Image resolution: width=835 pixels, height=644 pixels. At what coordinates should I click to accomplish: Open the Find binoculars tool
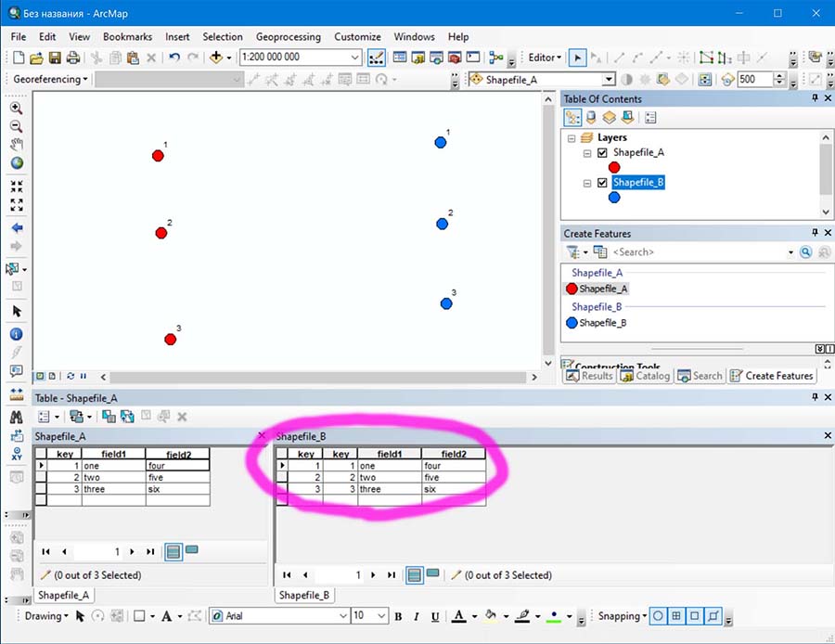point(16,418)
